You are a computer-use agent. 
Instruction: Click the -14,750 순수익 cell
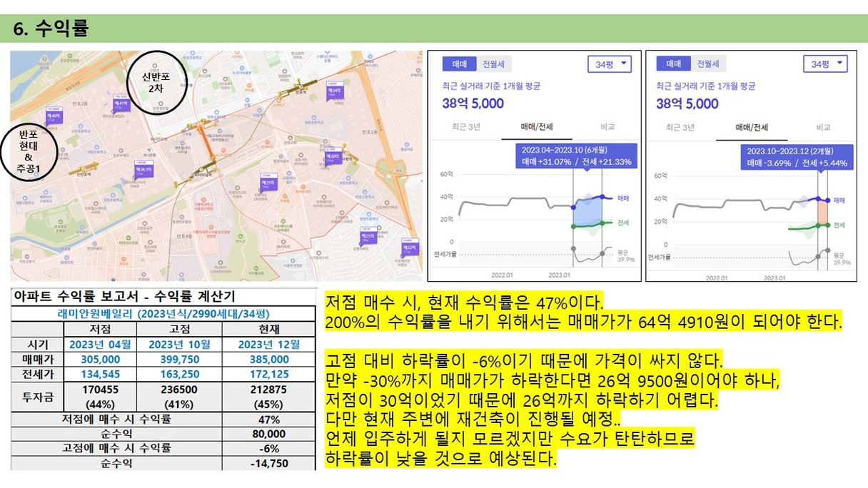pyautogui.click(x=268, y=463)
